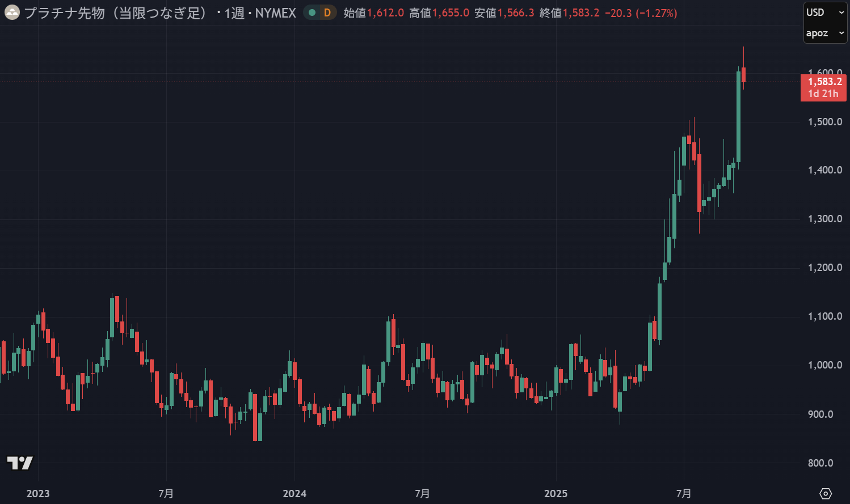
Task: Click the 2025 label on time axis
Action: point(556,493)
